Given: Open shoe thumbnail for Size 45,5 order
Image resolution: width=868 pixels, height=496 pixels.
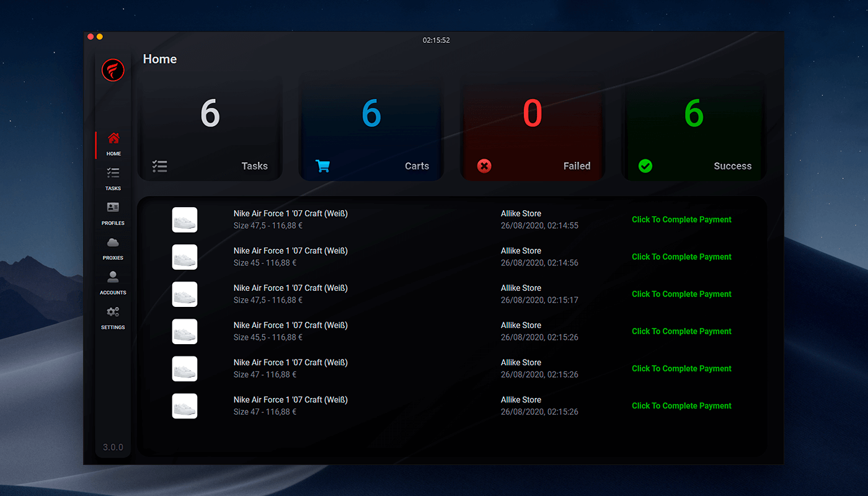Looking at the screenshot, I should point(185,331).
